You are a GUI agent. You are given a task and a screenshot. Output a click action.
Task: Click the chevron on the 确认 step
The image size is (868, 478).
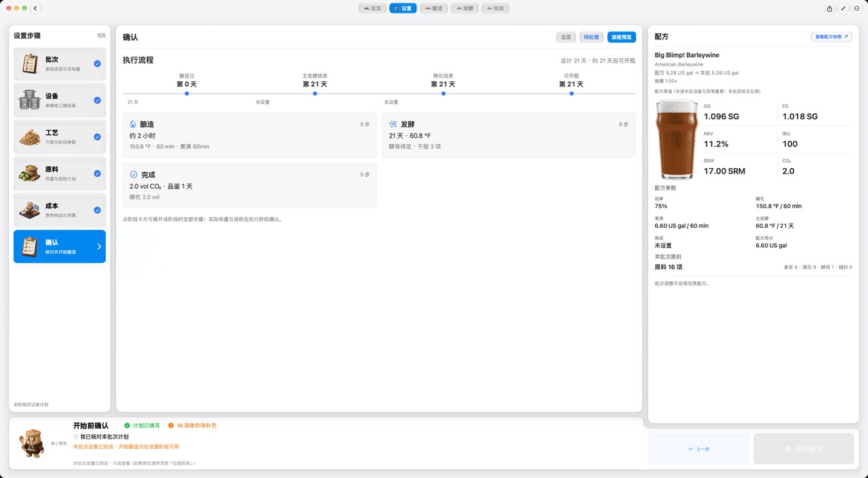pyautogui.click(x=99, y=247)
